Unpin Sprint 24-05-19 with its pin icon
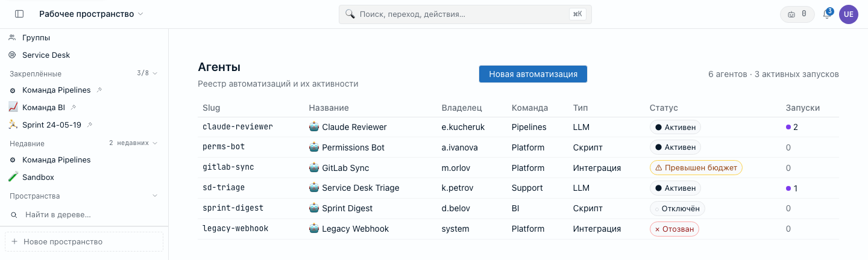868x260 pixels. coord(90,125)
